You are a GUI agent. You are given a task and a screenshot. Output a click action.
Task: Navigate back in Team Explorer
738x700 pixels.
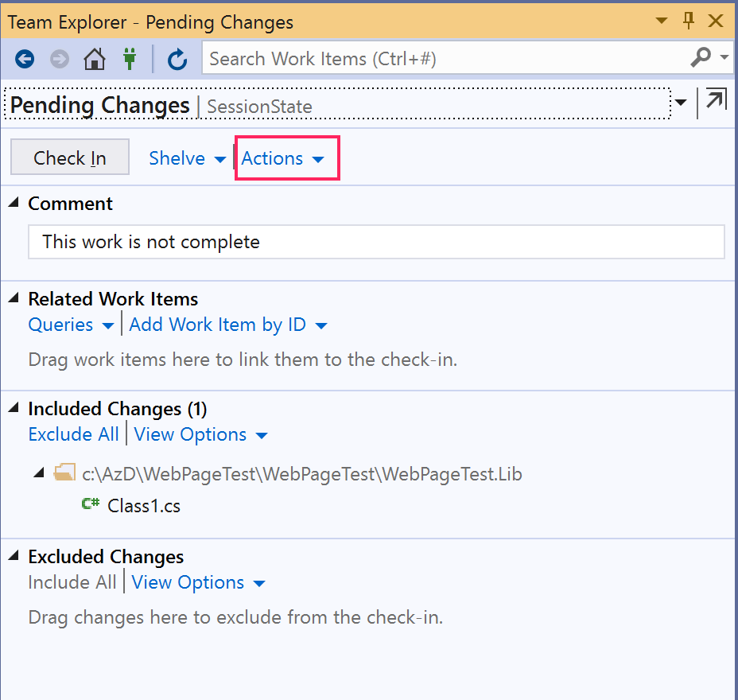coord(24,58)
